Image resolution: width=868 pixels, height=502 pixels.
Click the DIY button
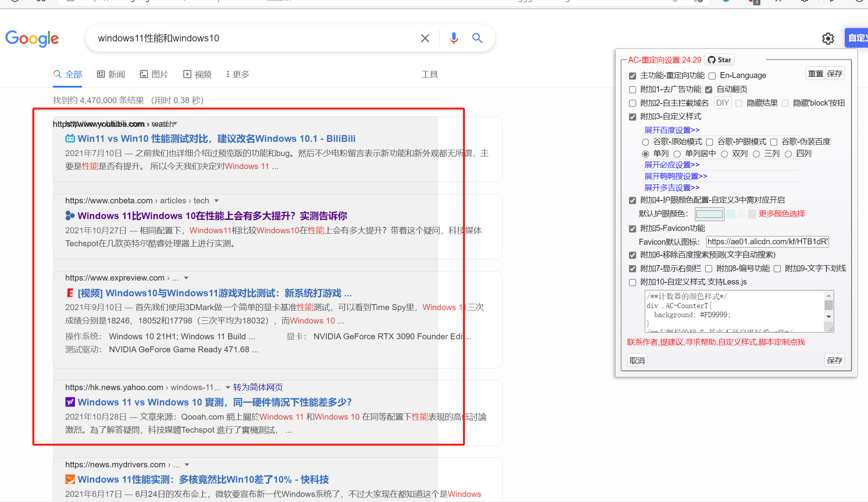[x=722, y=103]
